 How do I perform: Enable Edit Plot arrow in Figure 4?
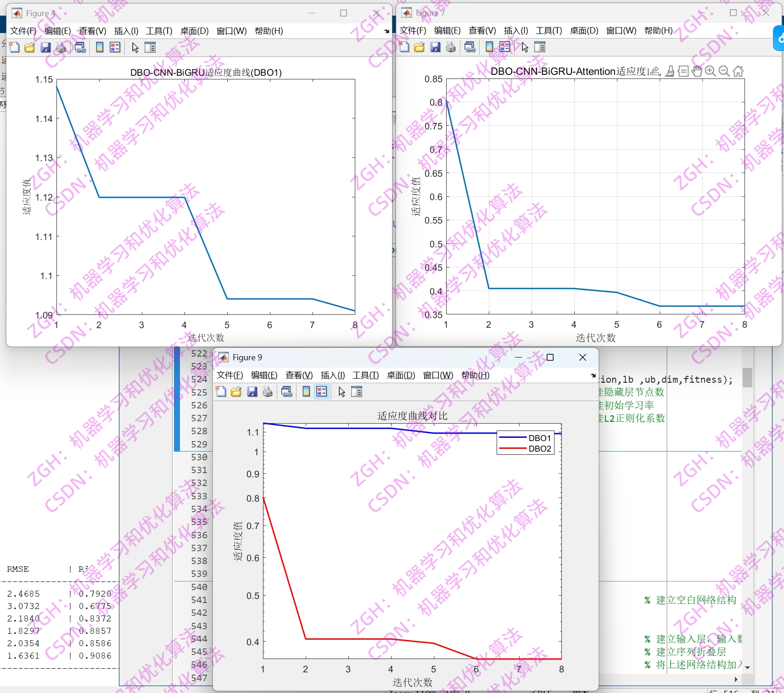point(135,47)
